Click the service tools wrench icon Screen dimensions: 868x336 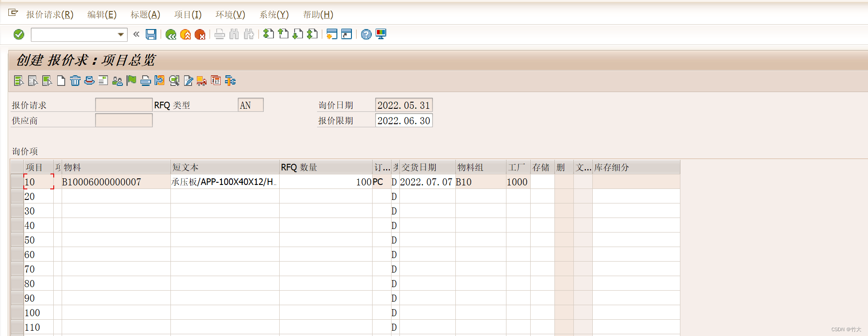[x=230, y=81]
